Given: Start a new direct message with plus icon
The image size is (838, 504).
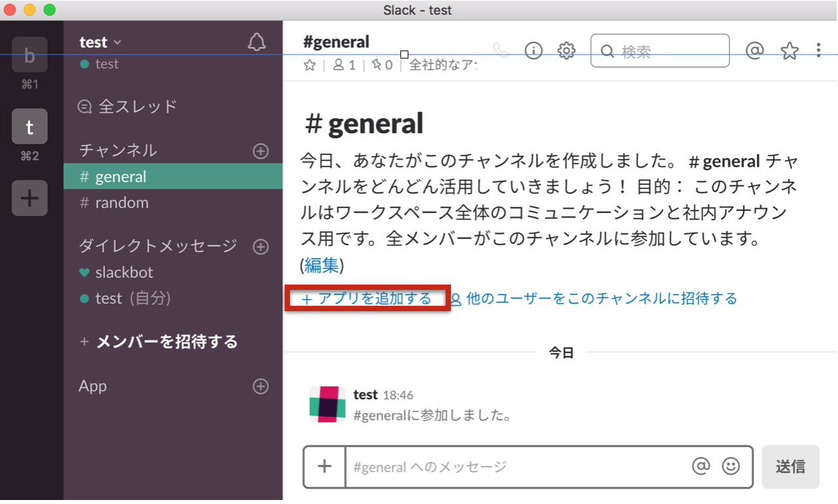Looking at the screenshot, I should [260, 247].
